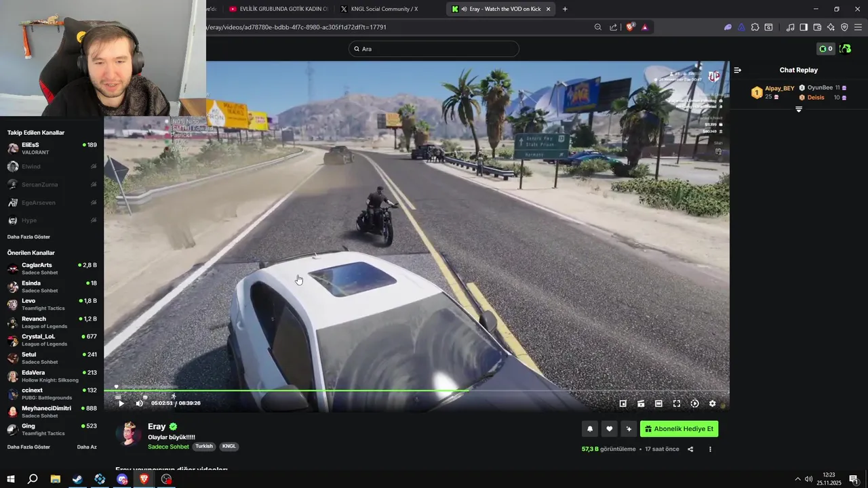The image size is (868, 488).
Task: Select the Turkish tag
Action: tap(204, 447)
